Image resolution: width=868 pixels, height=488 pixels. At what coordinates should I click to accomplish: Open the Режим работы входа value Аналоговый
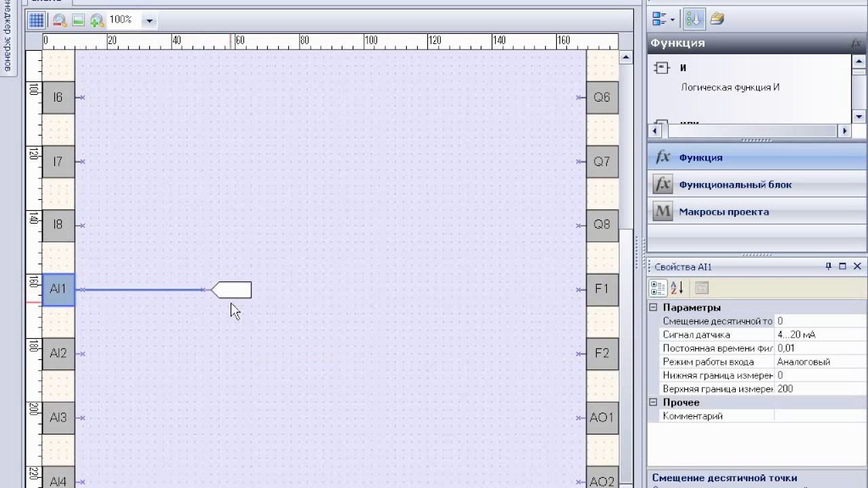click(x=821, y=362)
